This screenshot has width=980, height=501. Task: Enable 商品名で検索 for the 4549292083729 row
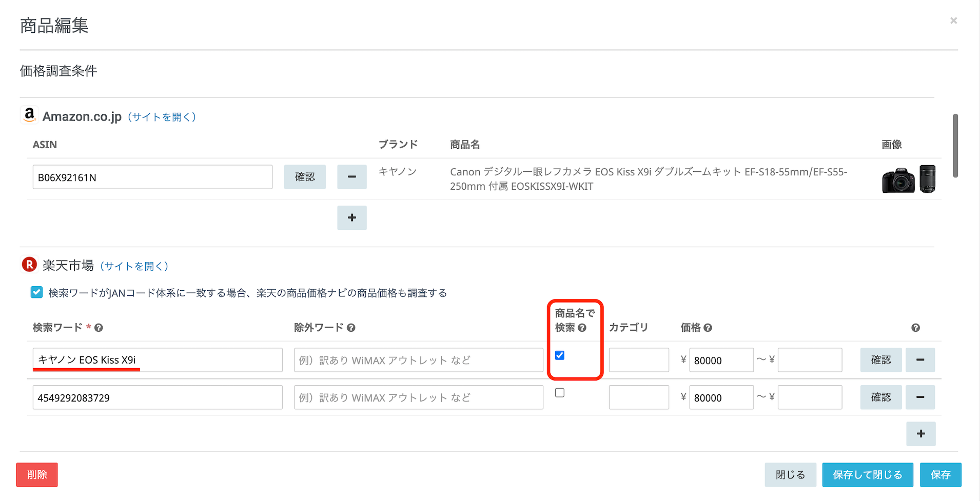[x=560, y=393]
